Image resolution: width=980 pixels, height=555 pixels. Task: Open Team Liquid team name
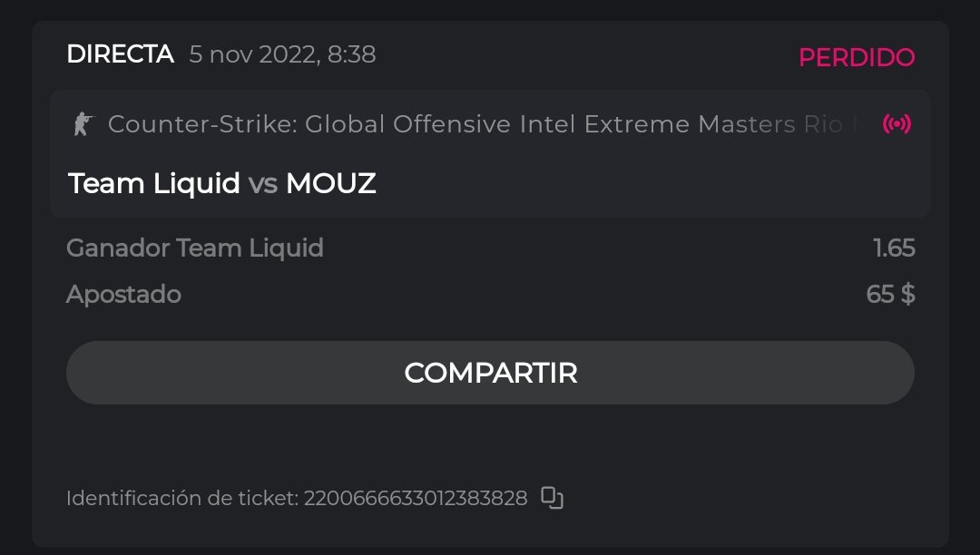153,184
